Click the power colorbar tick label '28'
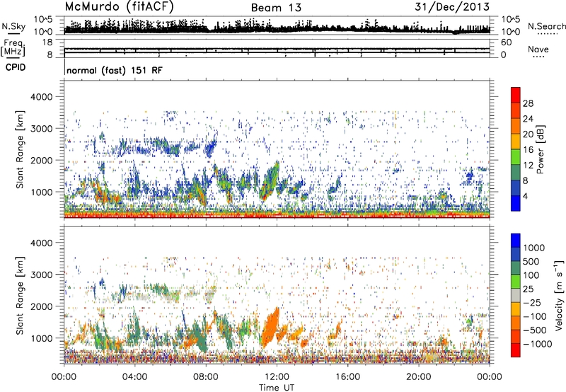The width and height of the screenshot is (566, 392). [x=528, y=103]
